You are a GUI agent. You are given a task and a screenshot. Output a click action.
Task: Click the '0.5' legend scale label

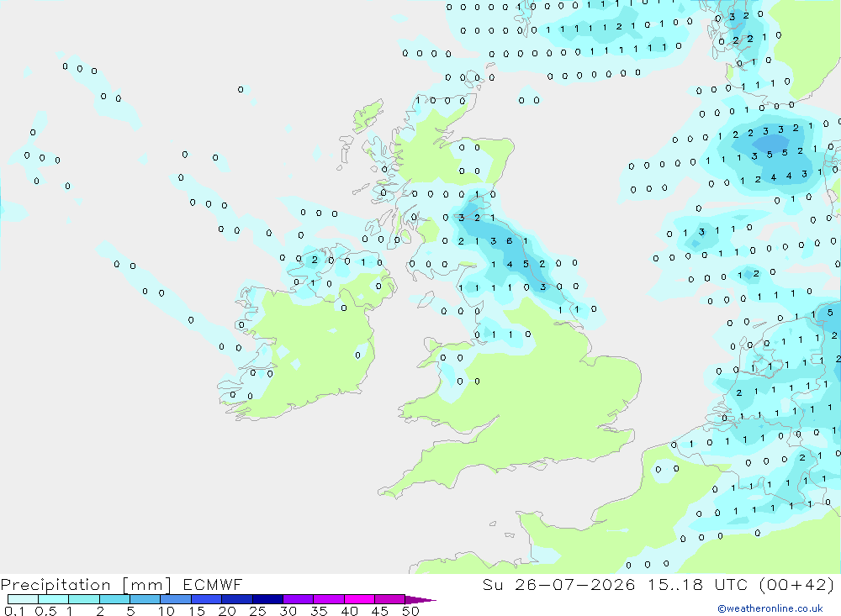click(x=45, y=611)
